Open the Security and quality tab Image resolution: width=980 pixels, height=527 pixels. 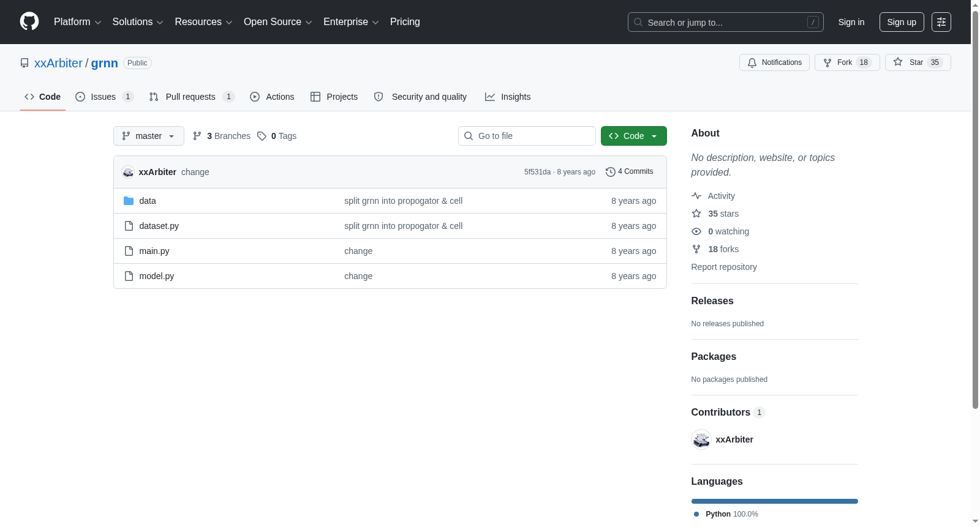coord(420,97)
